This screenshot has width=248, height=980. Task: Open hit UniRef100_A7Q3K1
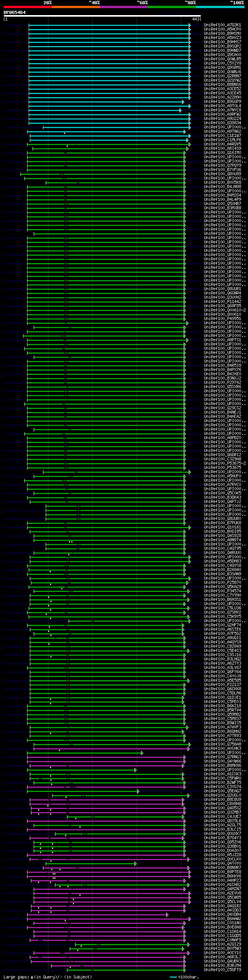[x=222, y=25]
